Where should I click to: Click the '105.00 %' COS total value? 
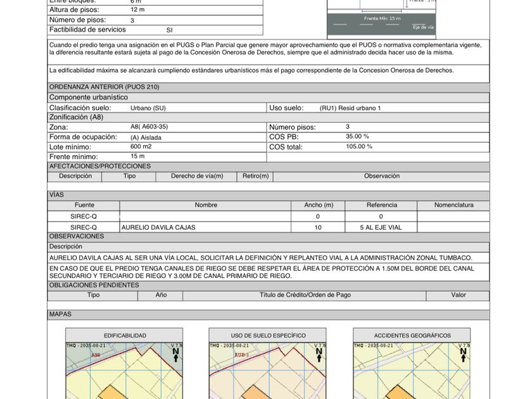pyautogui.click(x=359, y=146)
